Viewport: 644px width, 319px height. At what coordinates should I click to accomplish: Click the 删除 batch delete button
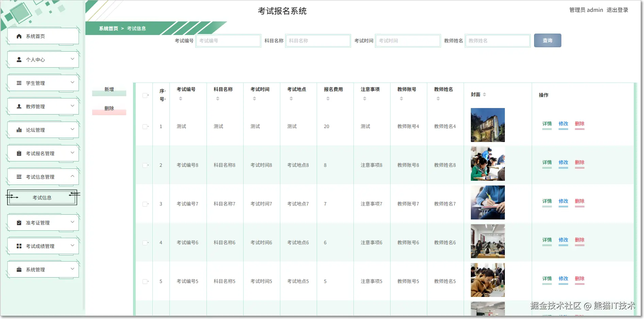(109, 109)
